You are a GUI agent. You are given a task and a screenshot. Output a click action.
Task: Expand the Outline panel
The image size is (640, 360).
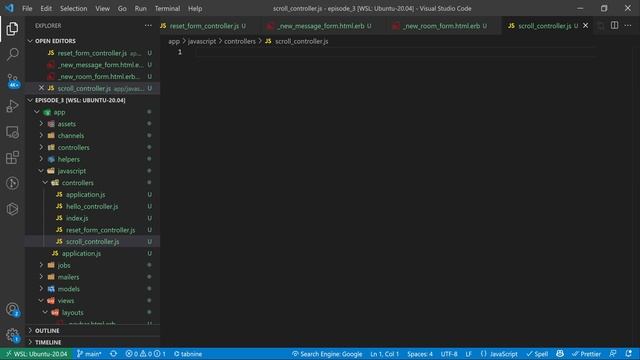[47, 331]
